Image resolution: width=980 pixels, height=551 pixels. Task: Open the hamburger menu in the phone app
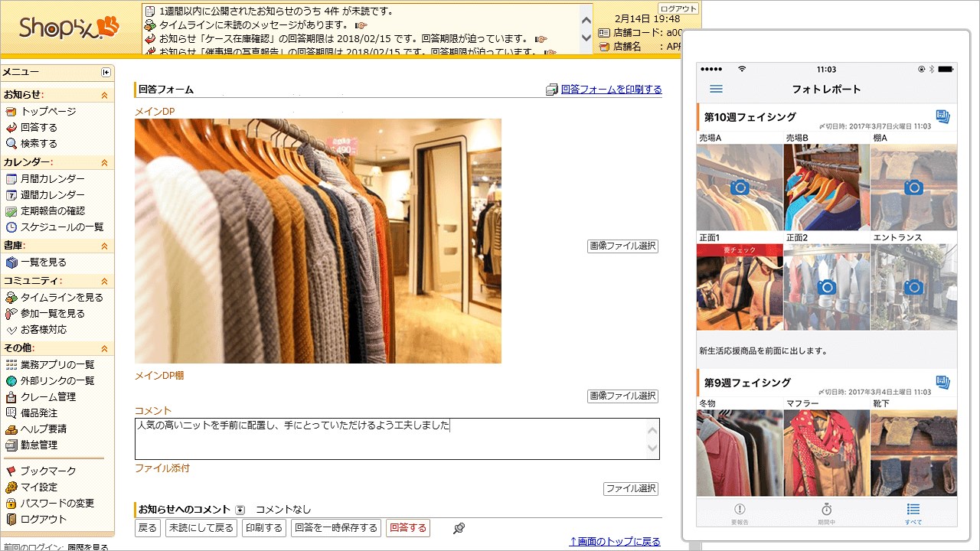(716, 90)
